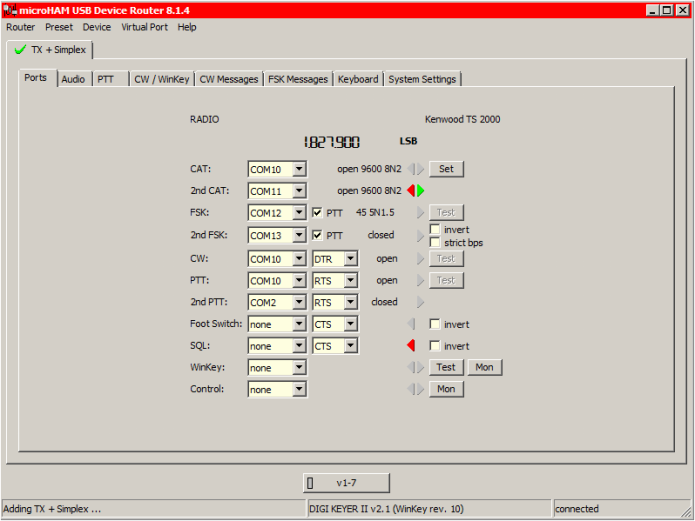The height and width of the screenshot is (521, 695).
Task: Uncheck the PTT checkbox in the FSK row
Action: point(317,213)
